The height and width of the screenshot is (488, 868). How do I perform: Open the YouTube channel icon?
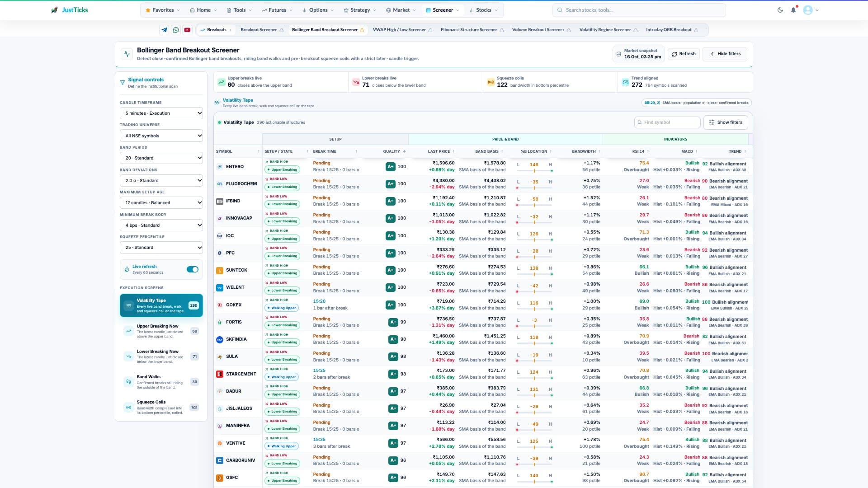(x=187, y=30)
